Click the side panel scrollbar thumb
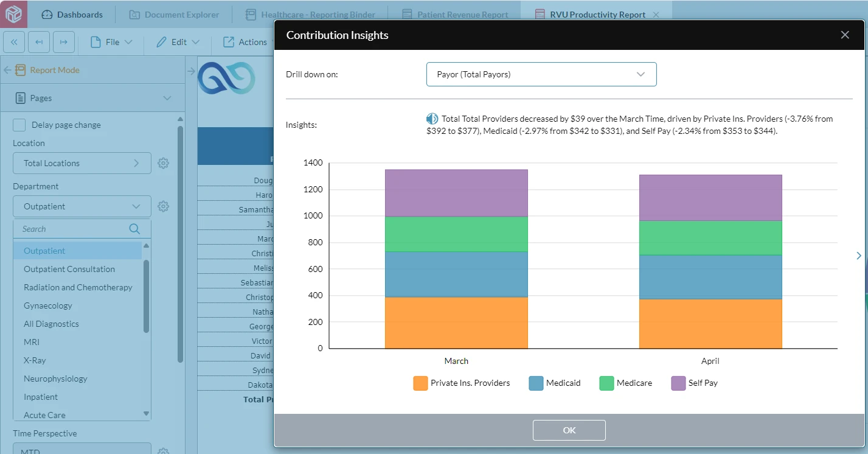 tap(180, 245)
